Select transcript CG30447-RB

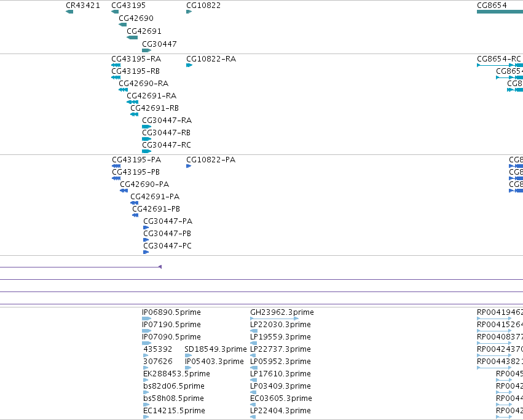coord(147,139)
